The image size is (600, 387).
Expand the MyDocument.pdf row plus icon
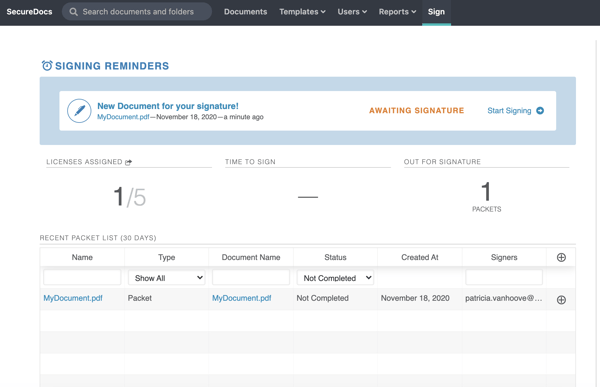point(561,300)
